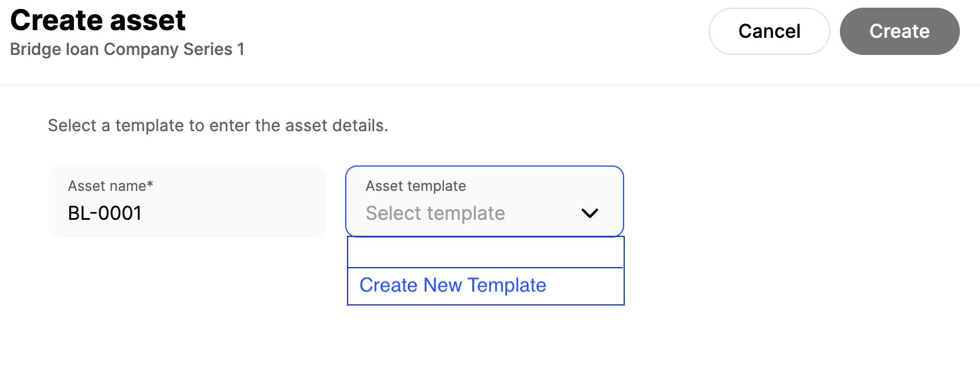Click the dropdown chevron on Asset template
This screenshot has width=980, height=377.
[590, 214]
